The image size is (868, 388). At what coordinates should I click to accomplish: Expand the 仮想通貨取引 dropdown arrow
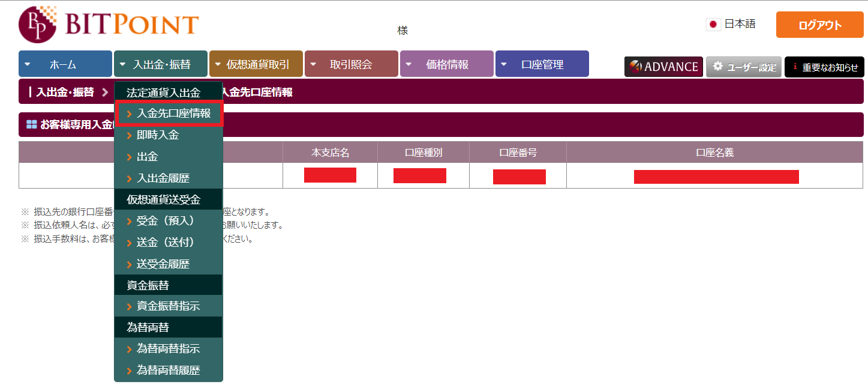point(217,64)
